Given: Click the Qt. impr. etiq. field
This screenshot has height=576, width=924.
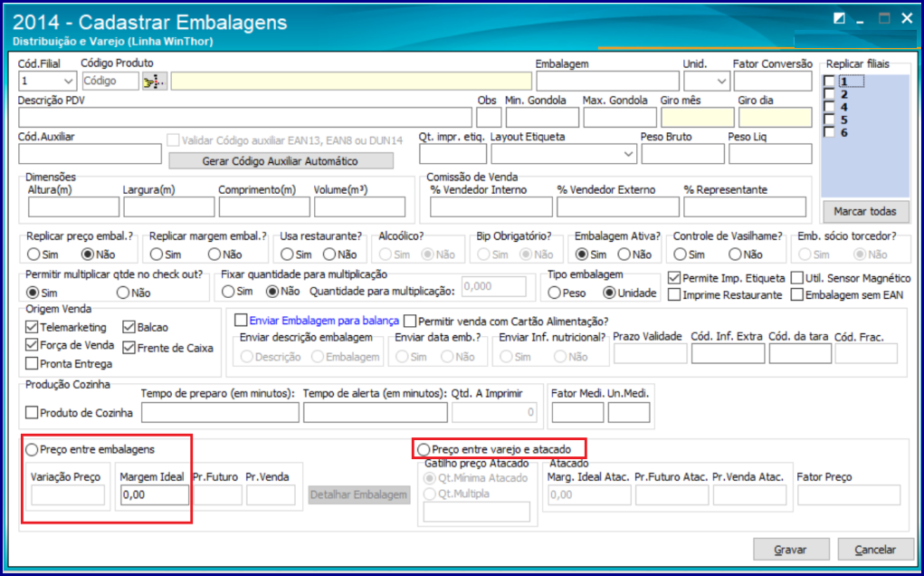Looking at the screenshot, I should (x=453, y=154).
